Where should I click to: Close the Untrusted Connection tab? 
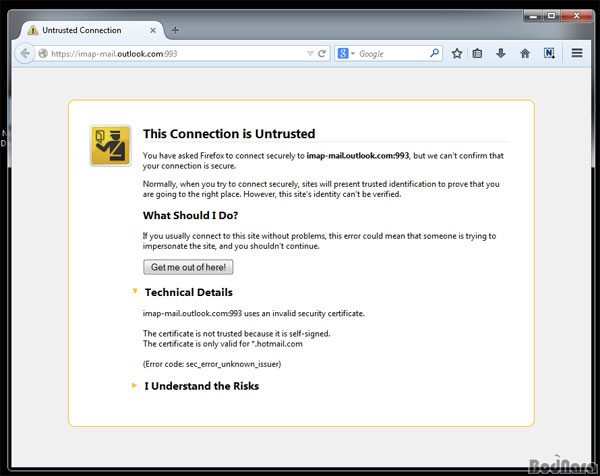pyautogui.click(x=153, y=30)
